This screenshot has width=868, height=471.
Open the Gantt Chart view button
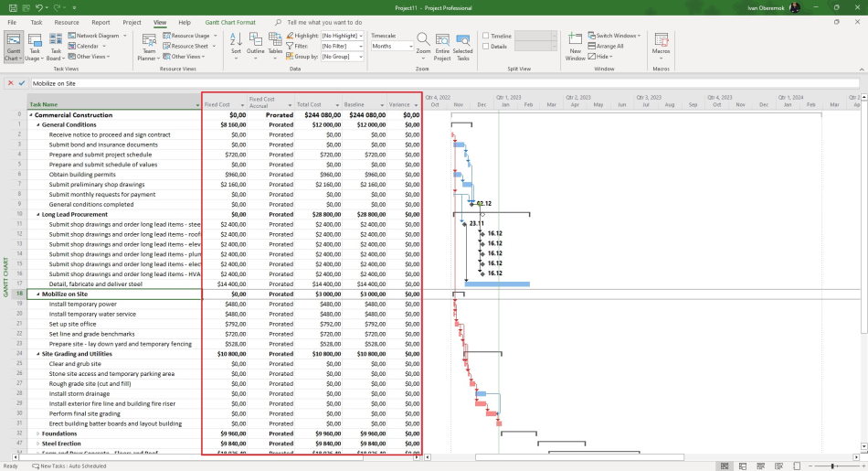pos(14,47)
